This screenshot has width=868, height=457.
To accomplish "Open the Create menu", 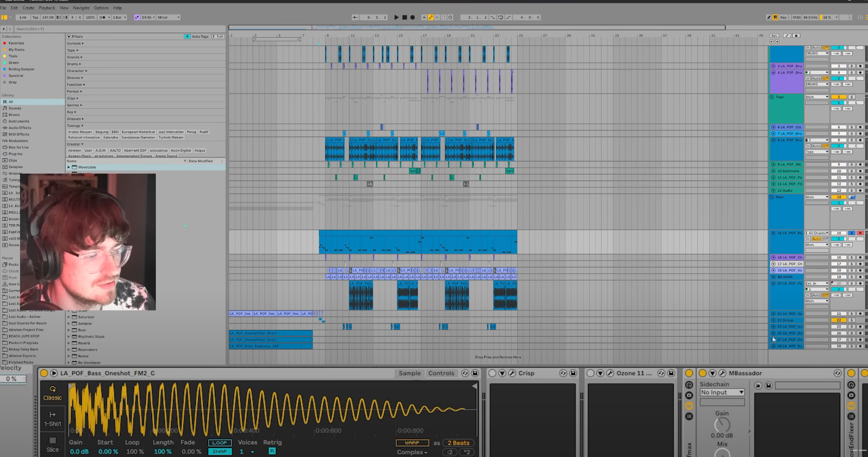I will pos(28,8).
